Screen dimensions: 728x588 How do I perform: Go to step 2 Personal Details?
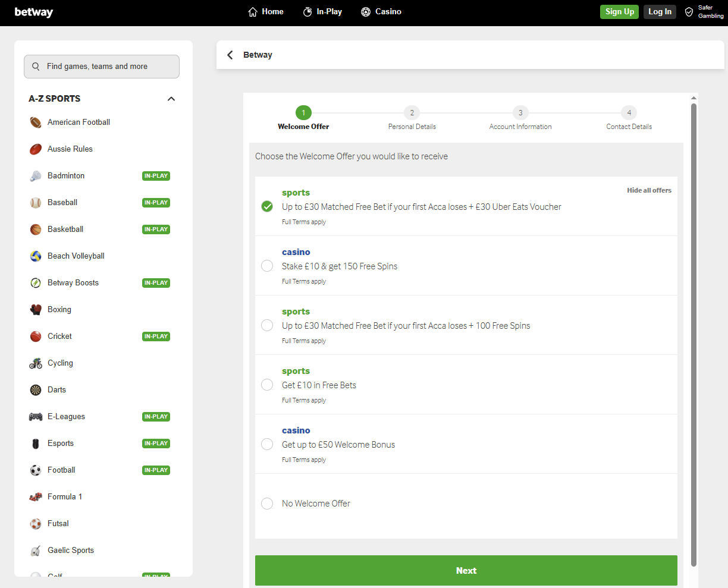pos(412,112)
